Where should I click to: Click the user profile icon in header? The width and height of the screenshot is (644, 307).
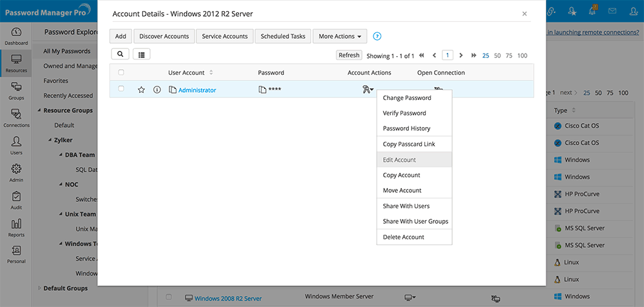click(x=633, y=12)
